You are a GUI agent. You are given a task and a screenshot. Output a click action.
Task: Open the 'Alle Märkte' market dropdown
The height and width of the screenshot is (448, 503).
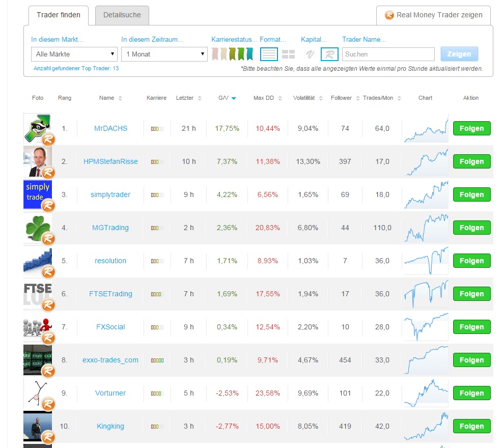click(x=74, y=54)
